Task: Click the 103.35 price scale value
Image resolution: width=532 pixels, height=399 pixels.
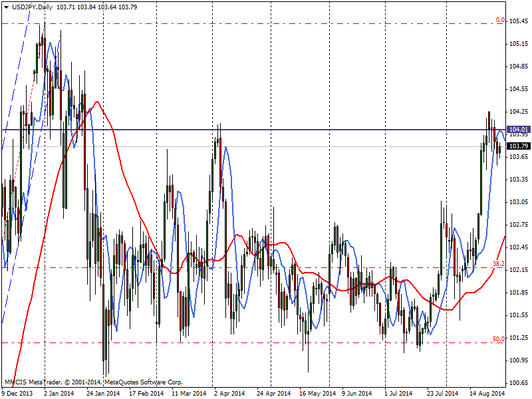Action: [x=519, y=179]
